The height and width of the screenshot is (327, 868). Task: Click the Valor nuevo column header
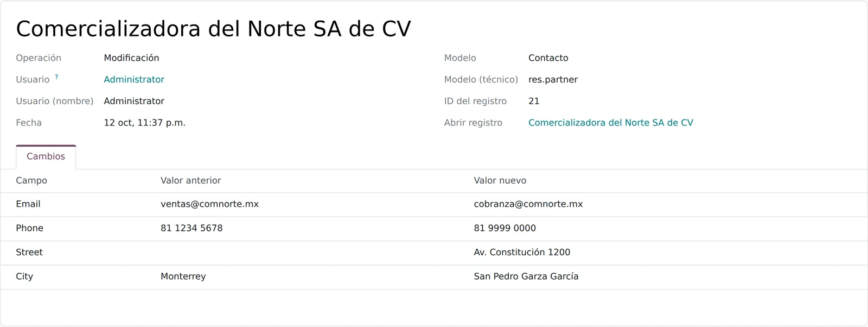[500, 180]
